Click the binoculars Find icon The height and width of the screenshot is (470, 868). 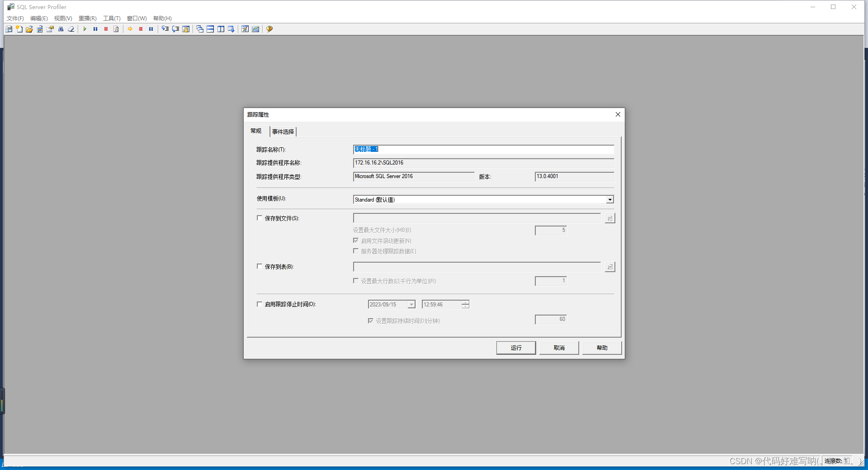click(x=61, y=29)
